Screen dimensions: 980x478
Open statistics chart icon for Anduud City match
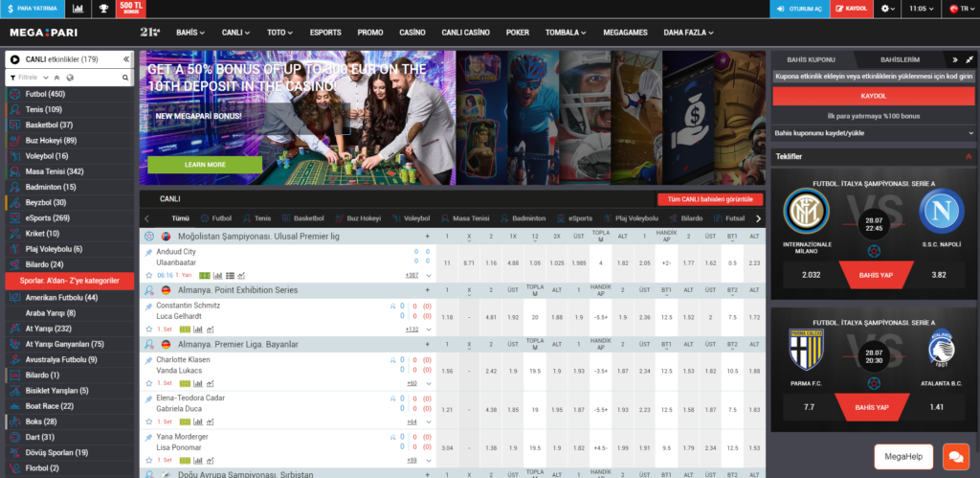tap(217, 275)
